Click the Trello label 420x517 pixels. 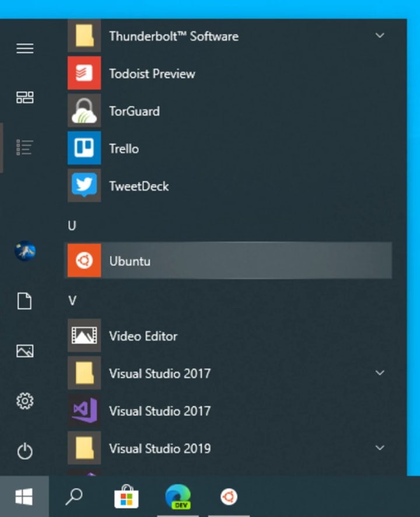click(x=124, y=149)
